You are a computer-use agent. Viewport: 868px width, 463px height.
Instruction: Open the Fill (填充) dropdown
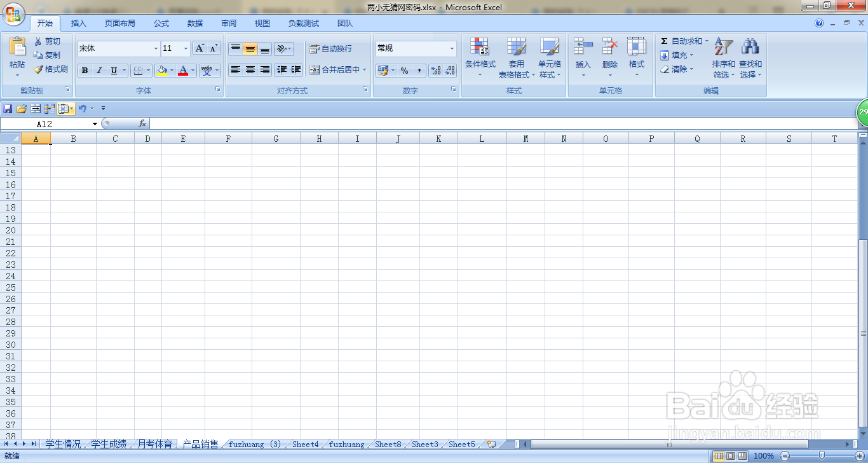tap(677, 55)
